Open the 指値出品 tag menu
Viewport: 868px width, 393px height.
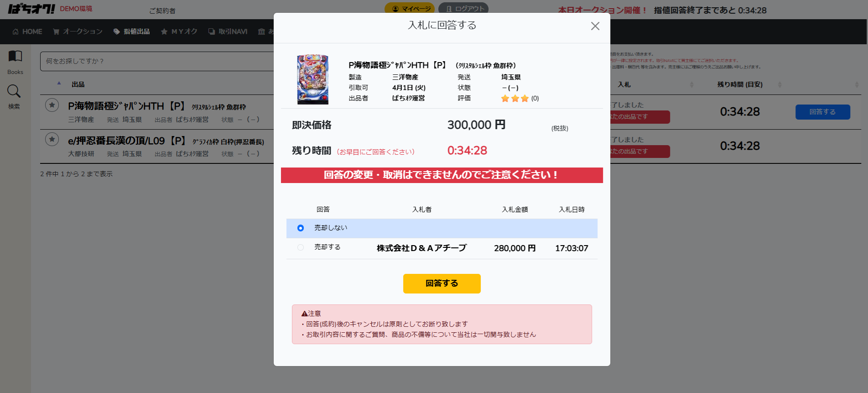click(131, 31)
